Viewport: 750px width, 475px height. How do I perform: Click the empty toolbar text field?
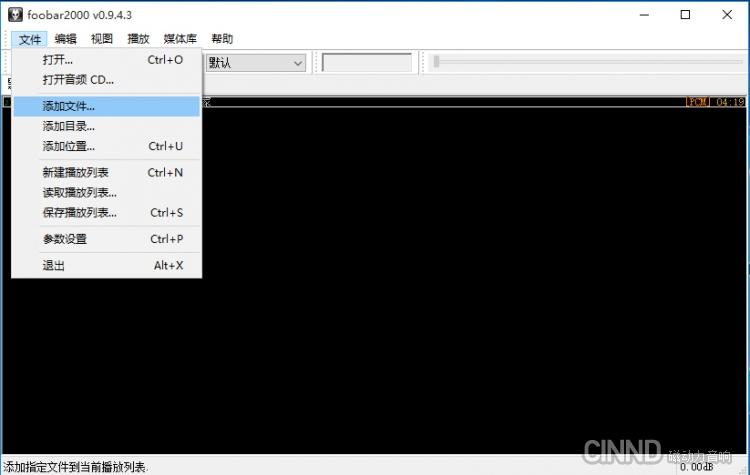pyautogui.click(x=367, y=63)
